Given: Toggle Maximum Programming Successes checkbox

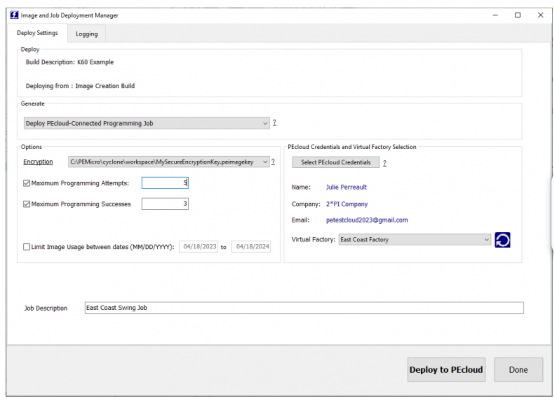Looking at the screenshot, I should point(26,204).
